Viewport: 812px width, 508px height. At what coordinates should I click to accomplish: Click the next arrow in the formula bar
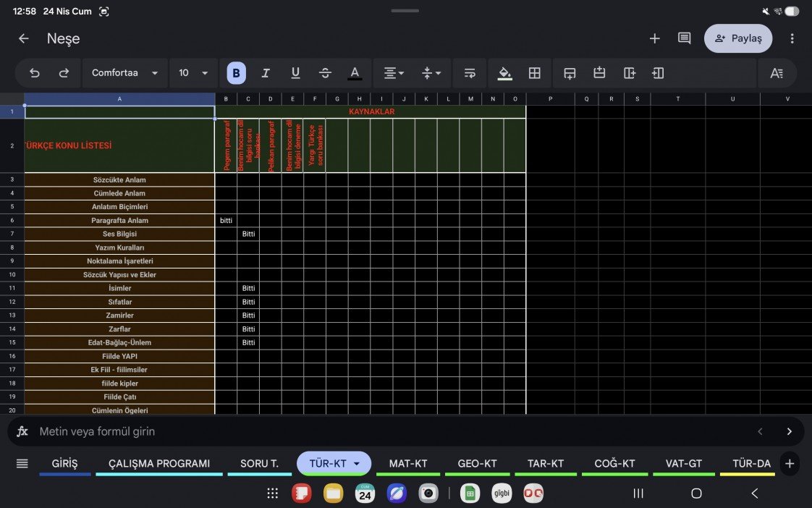[790, 431]
